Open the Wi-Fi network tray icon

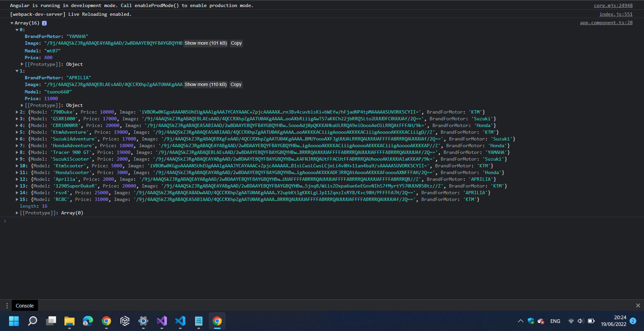pos(571,321)
